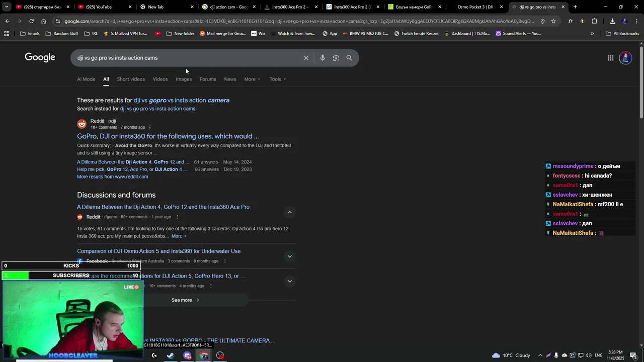Screen dimensions: 644x362
Task: Select the Short videos tab
Action: tap(131, 79)
